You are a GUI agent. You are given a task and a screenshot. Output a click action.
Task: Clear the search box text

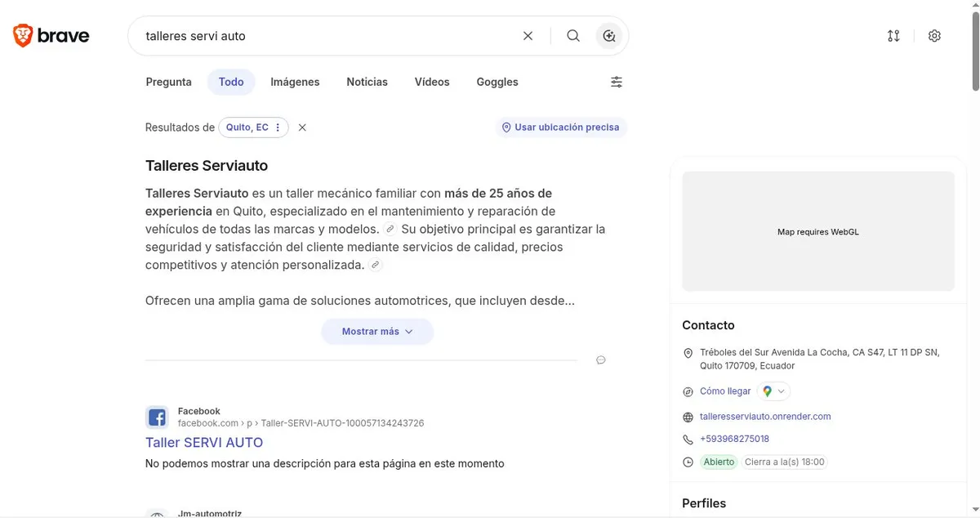click(528, 36)
